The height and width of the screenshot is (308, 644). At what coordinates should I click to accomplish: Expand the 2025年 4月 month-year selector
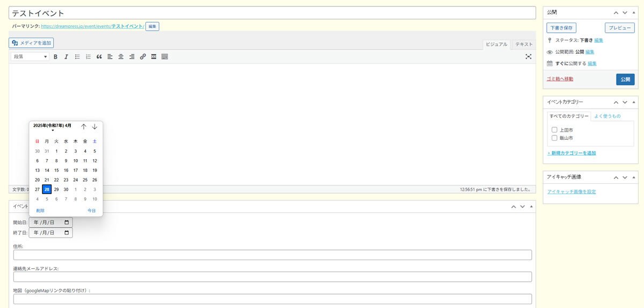coord(53,127)
